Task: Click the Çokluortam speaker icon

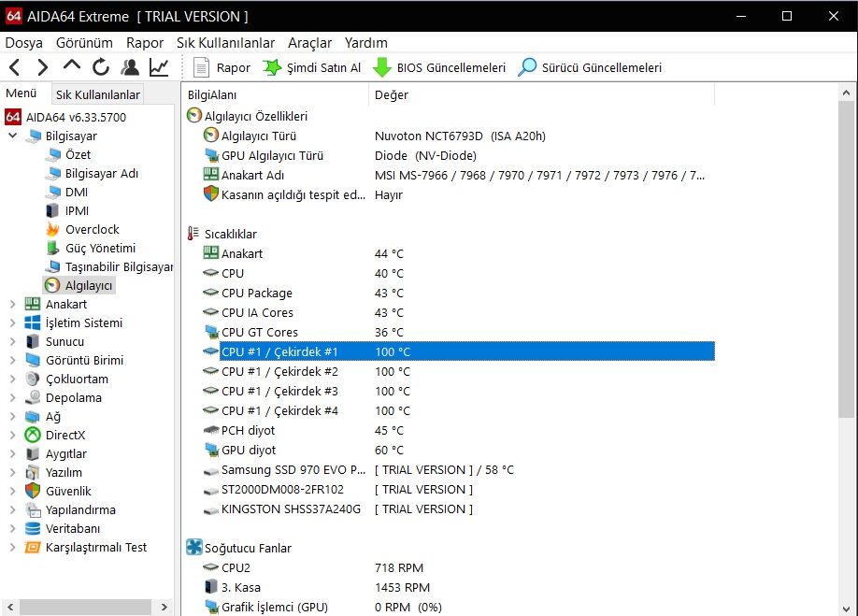Action: (x=33, y=379)
